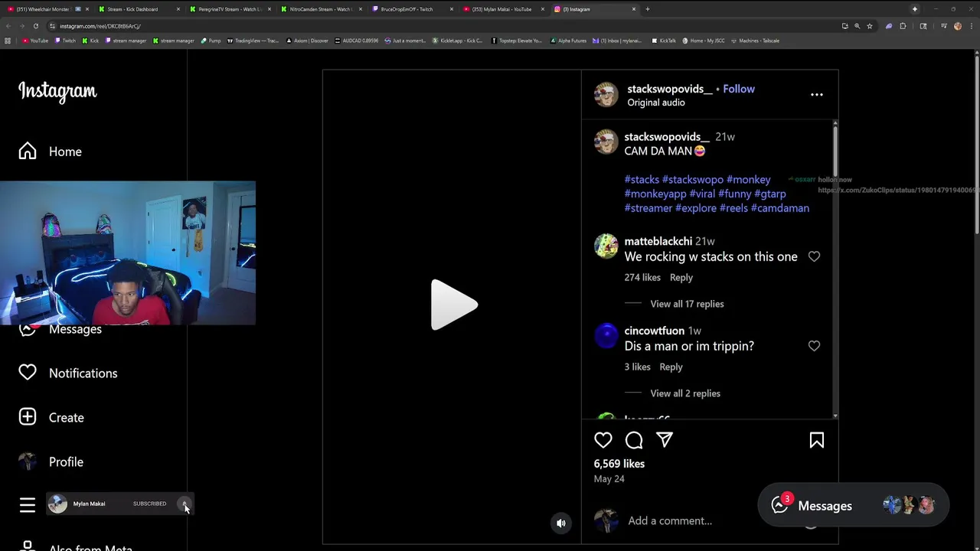This screenshot has height=551, width=980.
Task: Open the hamburger More menu in sidebar
Action: click(28, 505)
